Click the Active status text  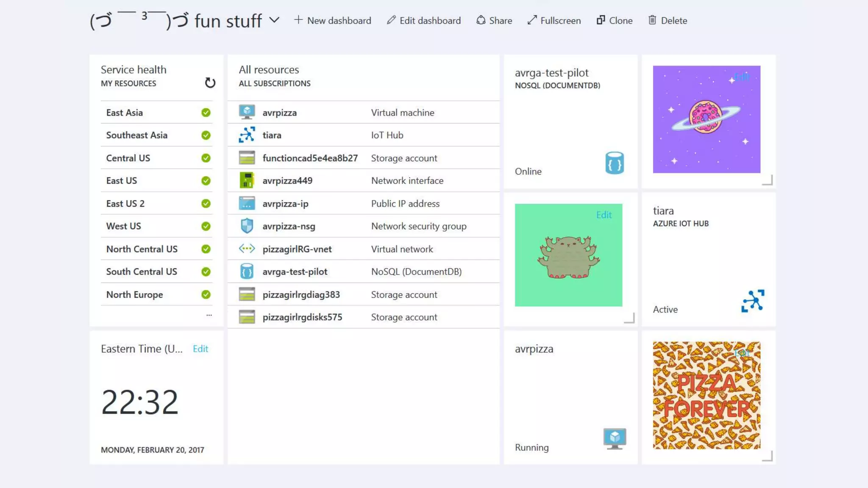coord(665,309)
